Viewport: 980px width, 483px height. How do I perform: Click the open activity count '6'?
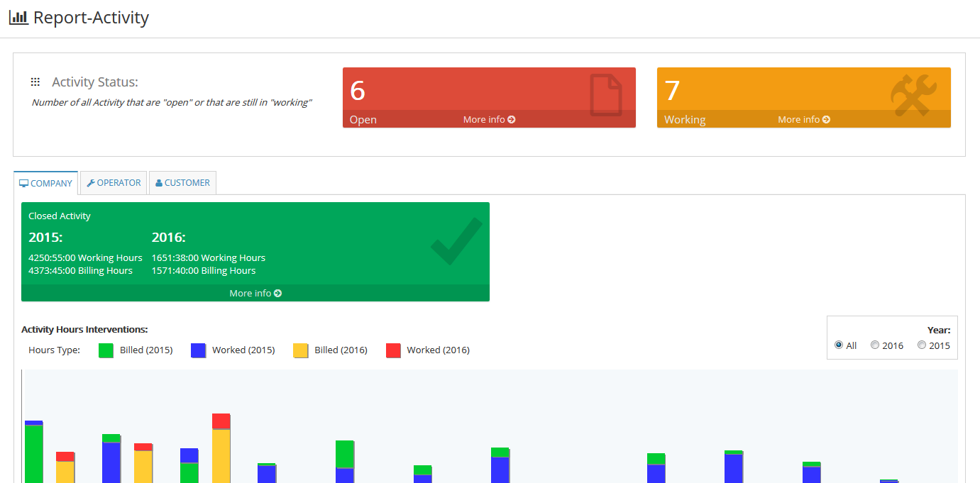(358, 91)
